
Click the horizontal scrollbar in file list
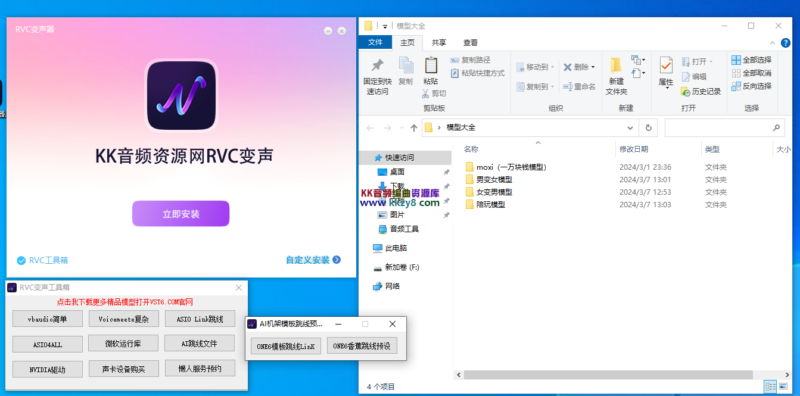(608, 375)
